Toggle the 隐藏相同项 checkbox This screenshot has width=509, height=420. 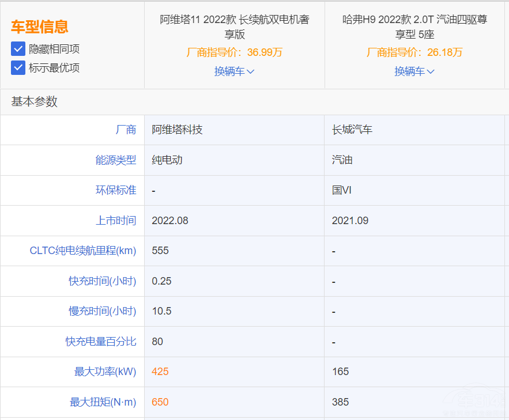pos(18,49)
